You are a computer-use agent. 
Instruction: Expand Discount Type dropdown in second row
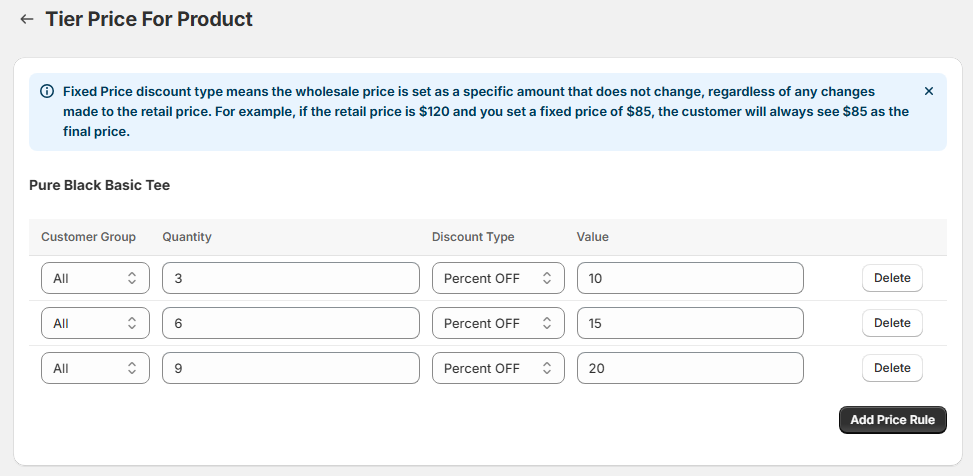(498, 323)
